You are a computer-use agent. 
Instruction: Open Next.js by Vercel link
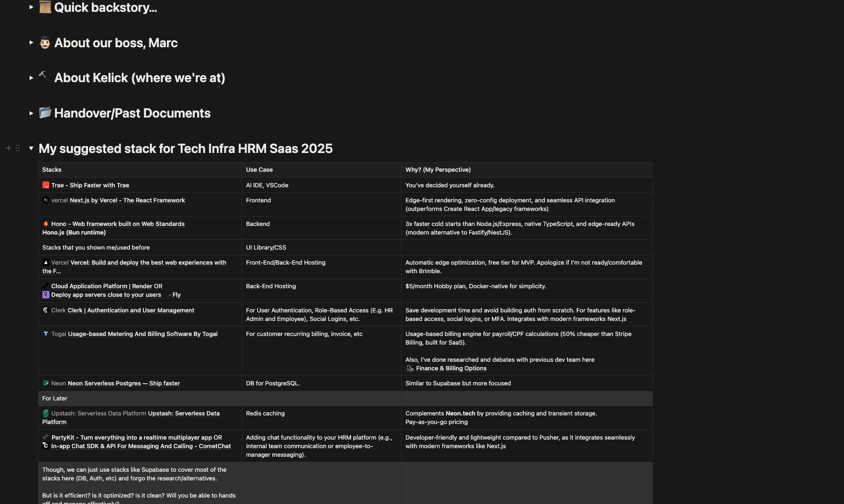point(127,200)
